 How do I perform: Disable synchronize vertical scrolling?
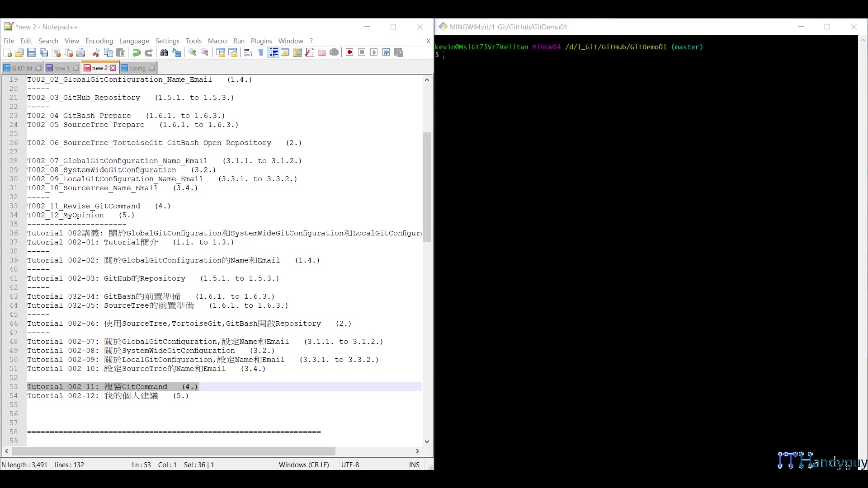pyautogui.click(x=220, y=52)
